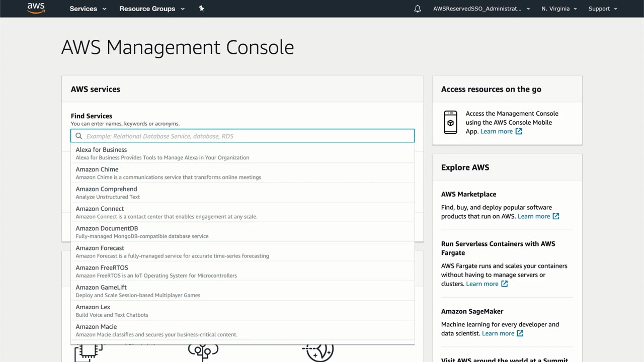This screenshot has height=362, width=644.
Task: Click the Find Services label
Action: 92,116
